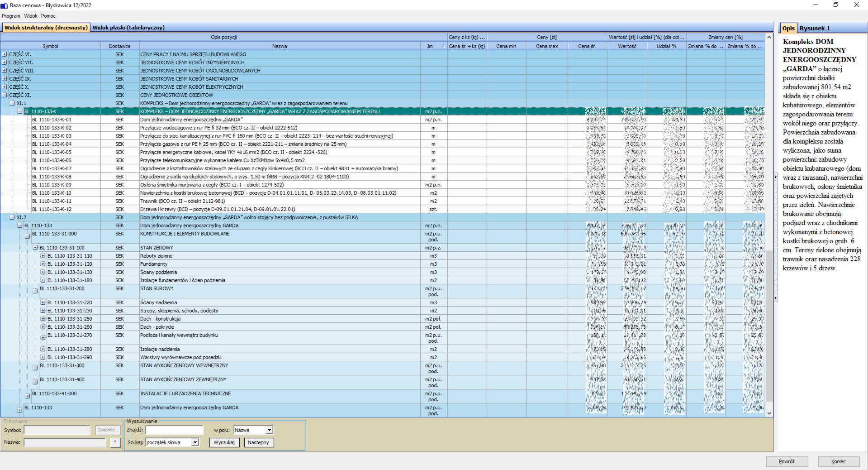Select the Osłona śmietnika murowana row
Image resolution: width=868 pixels, height=470 pixels.
point(382,185)
